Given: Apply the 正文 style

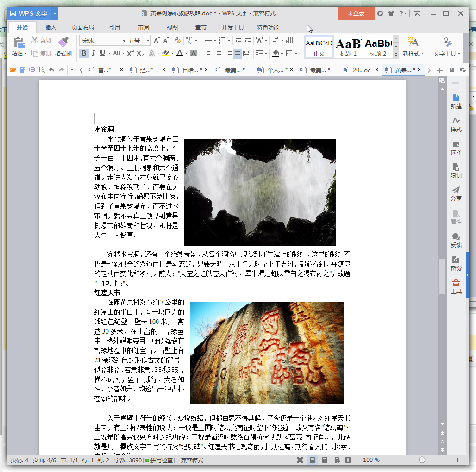Looking at the screenshot, I should [x=319, y=47].
